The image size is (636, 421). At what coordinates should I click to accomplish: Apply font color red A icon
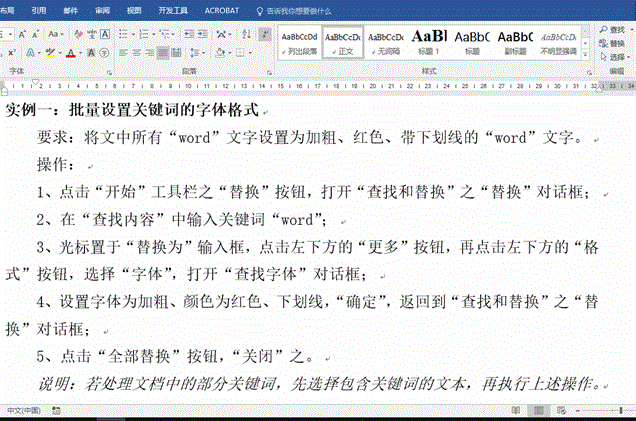pyautogui.click(x=70, y=52)
